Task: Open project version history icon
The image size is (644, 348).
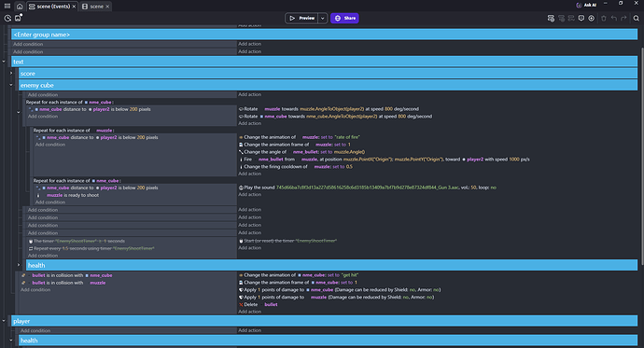Action: 7,18
